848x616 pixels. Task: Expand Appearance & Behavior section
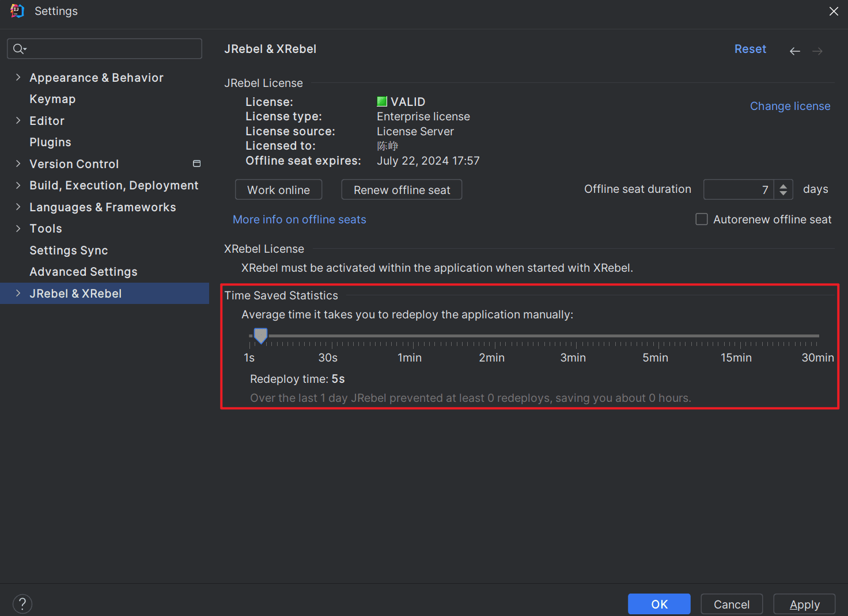[18, 77]
